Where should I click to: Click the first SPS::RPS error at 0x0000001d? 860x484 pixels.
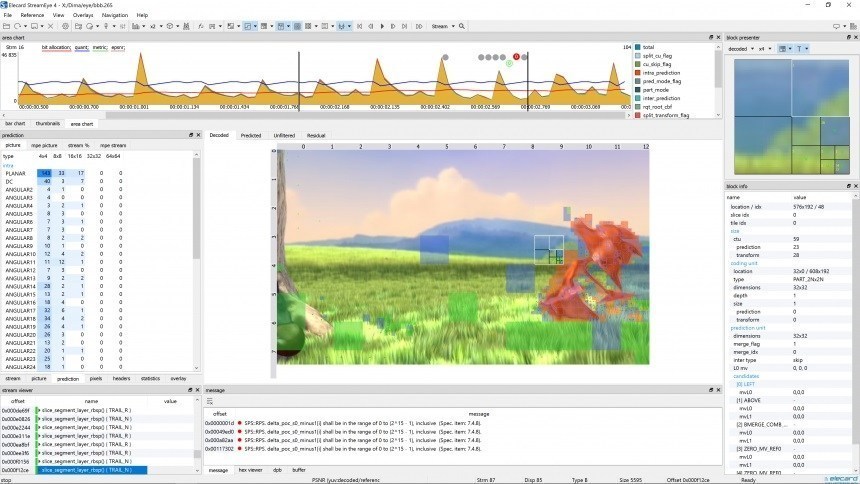pos(463,423)
